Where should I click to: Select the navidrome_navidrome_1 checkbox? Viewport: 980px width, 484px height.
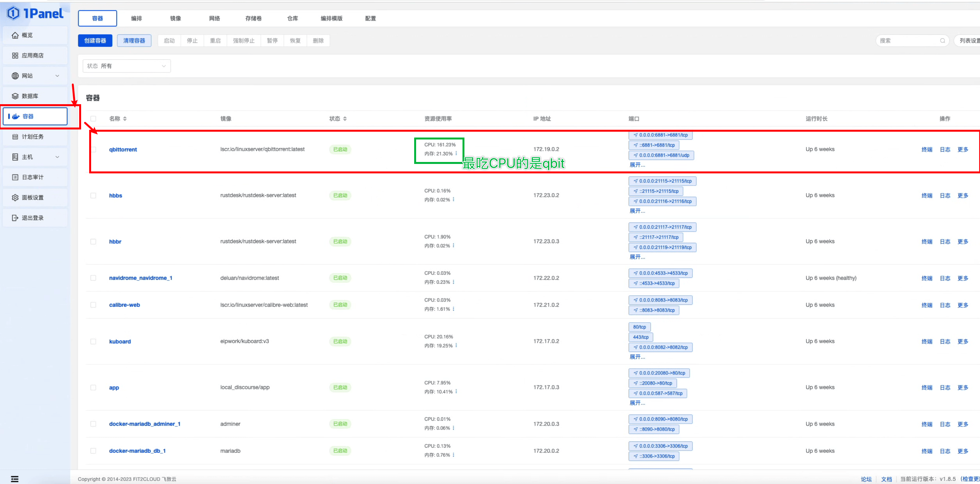point(93,278)
